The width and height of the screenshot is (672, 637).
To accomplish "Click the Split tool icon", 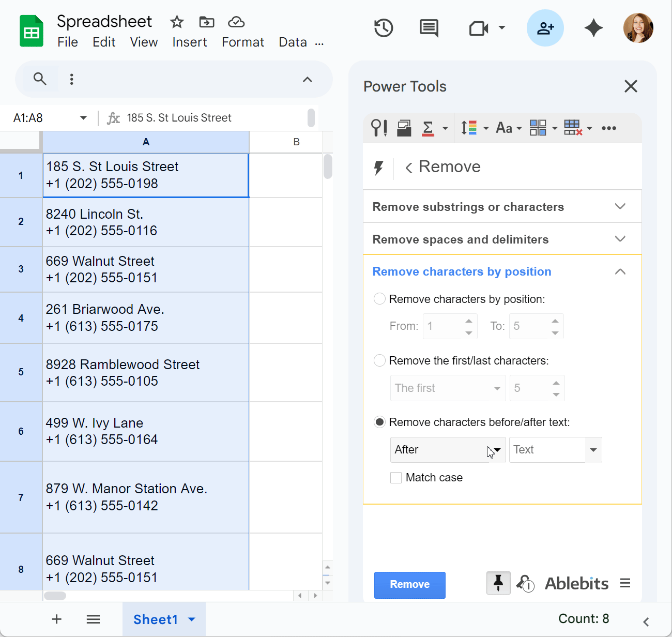I will pos(469,128).
